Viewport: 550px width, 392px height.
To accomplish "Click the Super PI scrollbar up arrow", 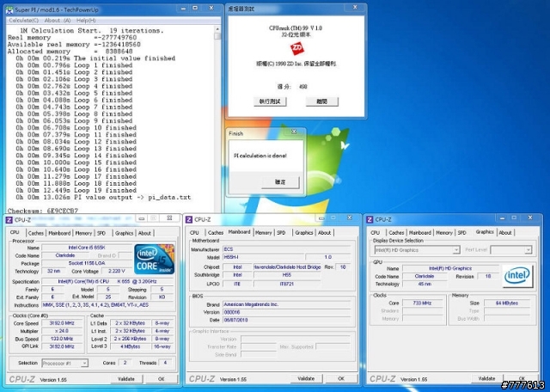I will click(x=217, y=29).
